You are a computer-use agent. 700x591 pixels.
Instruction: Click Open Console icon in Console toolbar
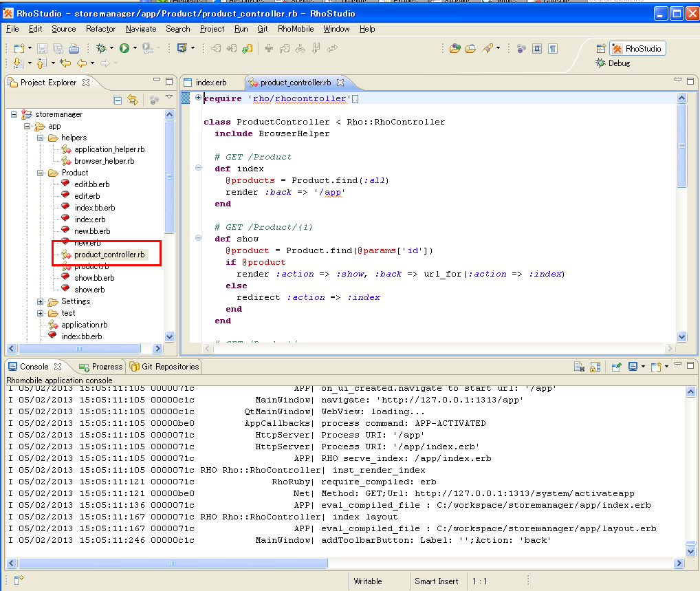point(656,367)
